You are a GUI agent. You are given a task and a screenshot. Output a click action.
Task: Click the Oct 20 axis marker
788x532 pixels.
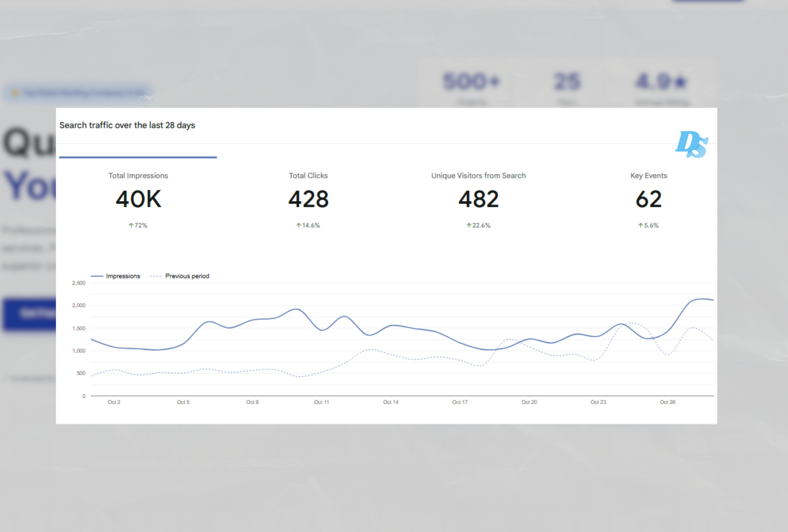[529, 402]
